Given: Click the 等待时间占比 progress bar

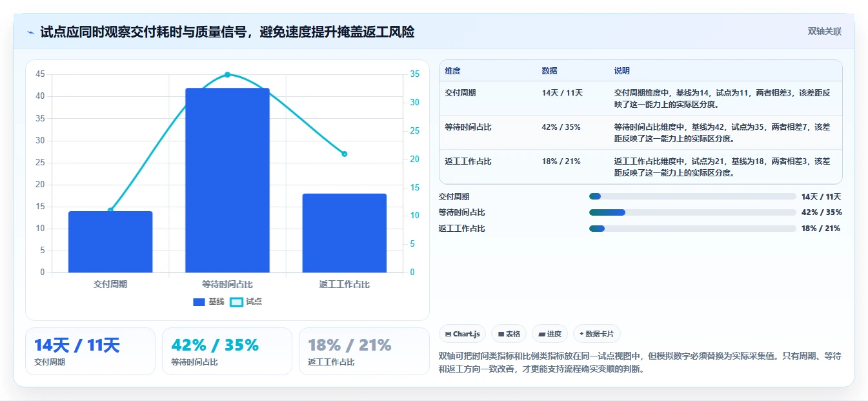Looking at the screenshot, I should pyautogui.click(x=692, y=212).
